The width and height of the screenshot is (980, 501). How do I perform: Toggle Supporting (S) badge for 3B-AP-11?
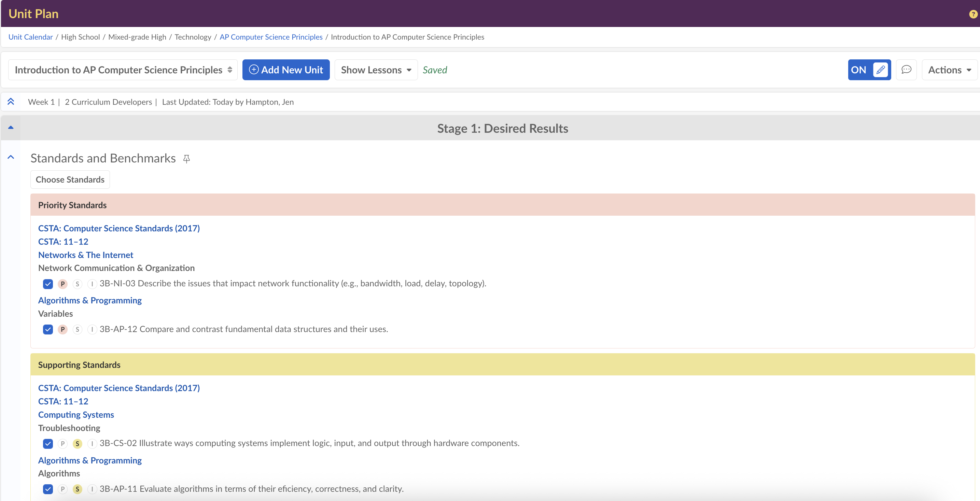(78, 489)
